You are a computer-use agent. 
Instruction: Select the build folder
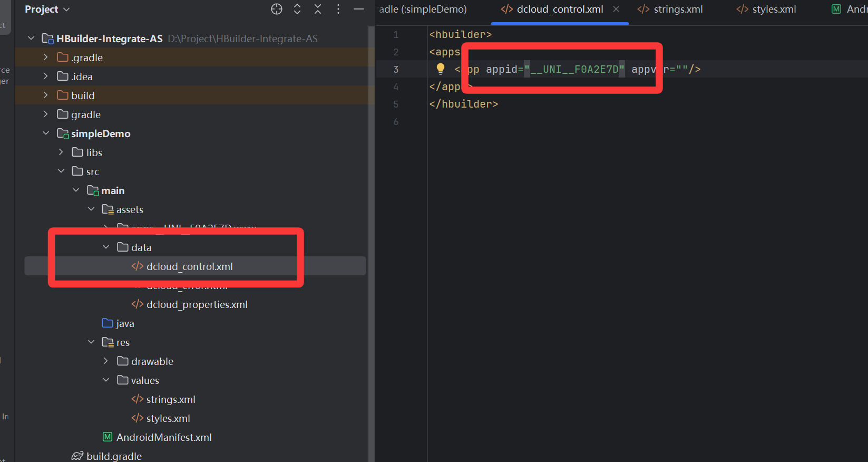point(83,95)
